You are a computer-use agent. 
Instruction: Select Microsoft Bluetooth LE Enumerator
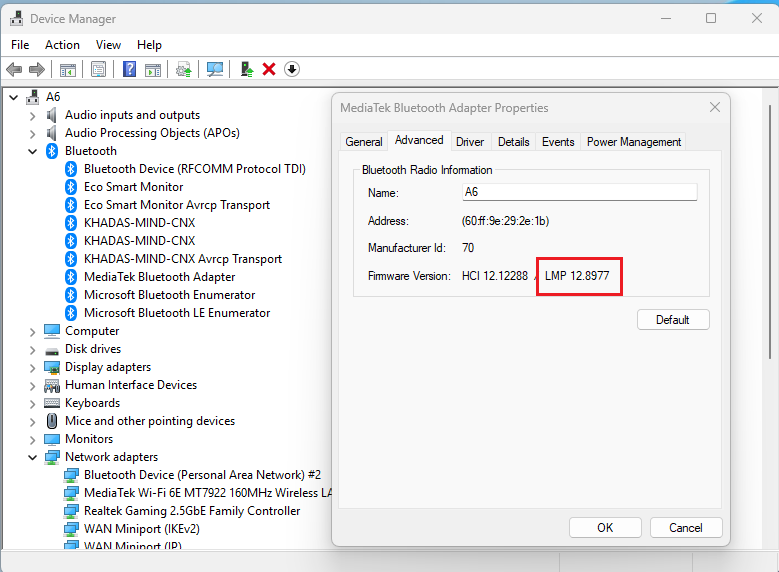177,313
